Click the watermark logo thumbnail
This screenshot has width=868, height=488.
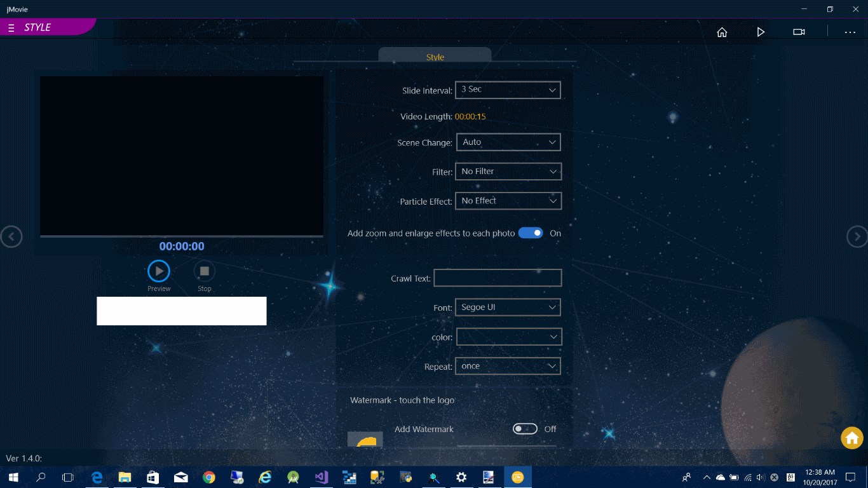point(365,439)
